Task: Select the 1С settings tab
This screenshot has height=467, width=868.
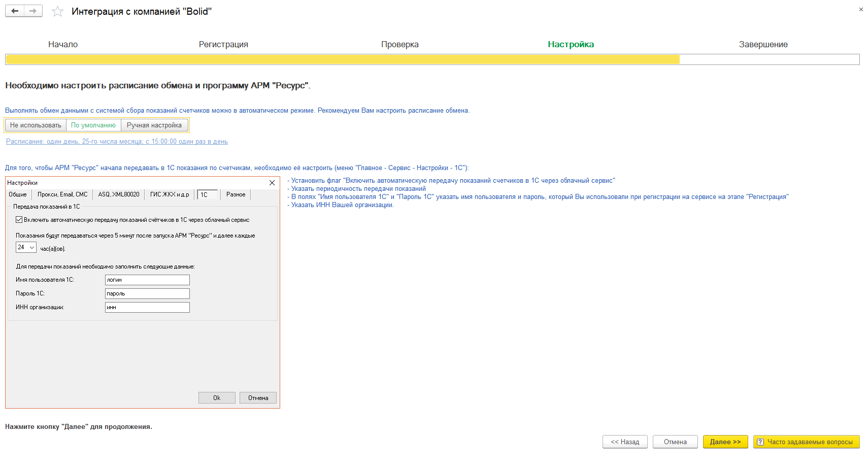Action: pos(207,194)
